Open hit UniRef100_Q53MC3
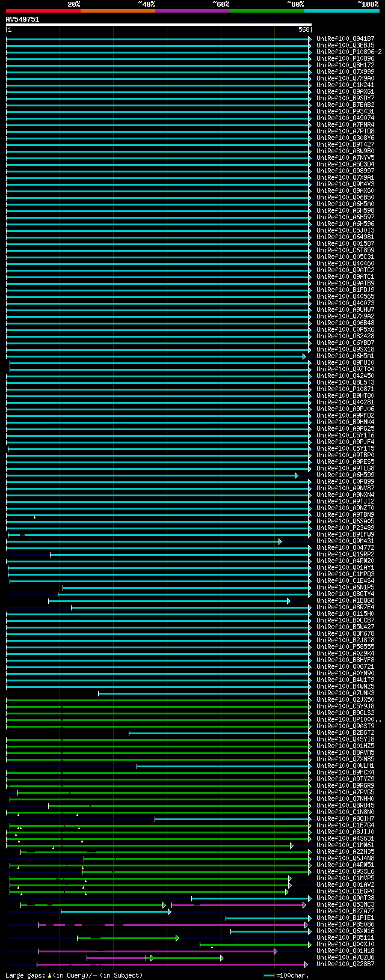This screenshot has height=980, width=385. click(x=345, y=904)
